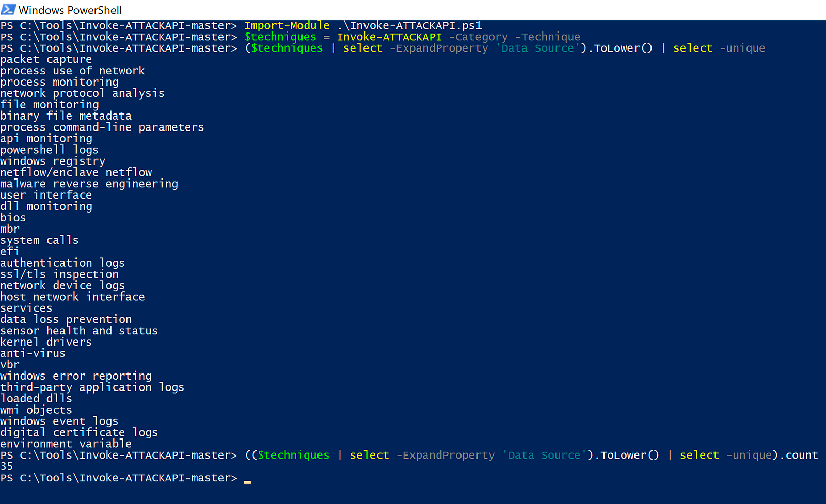Viewport: 826px width, 504px height.
Task: Click the 'wmi objects' output line
Action: (36, 410)
